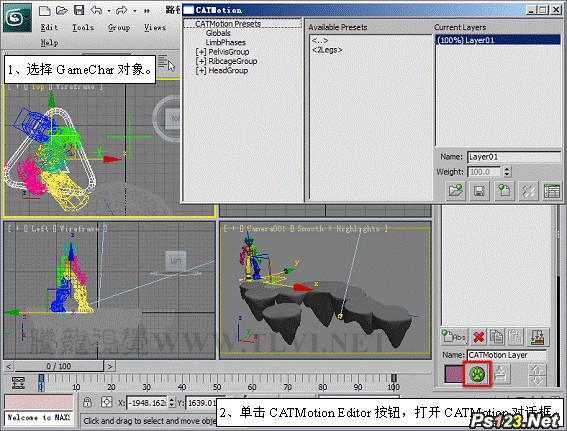567x431 pixels.
Task: Open the Tools menu
Action: click(83, 27)
